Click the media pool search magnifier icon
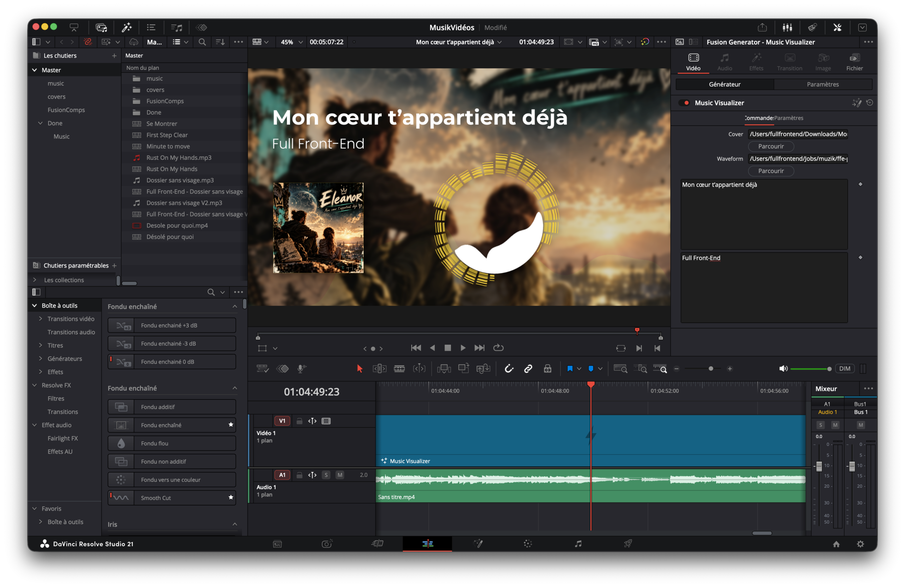 pos(202,42)
